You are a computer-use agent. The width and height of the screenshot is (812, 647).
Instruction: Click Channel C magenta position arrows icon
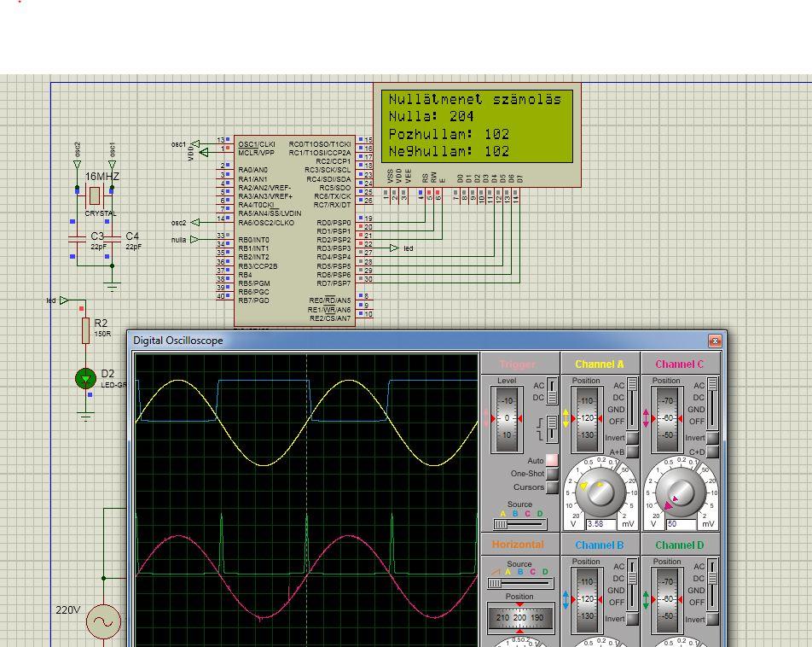(x=646, y=418)
